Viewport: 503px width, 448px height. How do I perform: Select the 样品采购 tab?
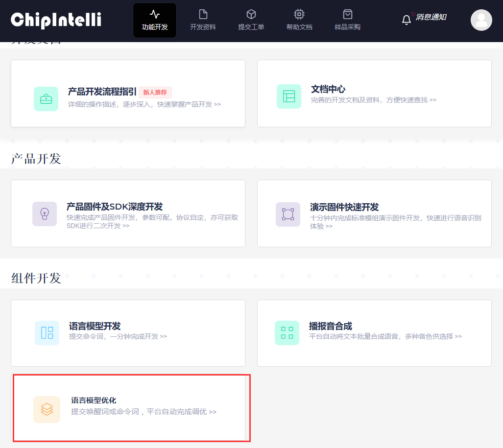click(347, 21)
